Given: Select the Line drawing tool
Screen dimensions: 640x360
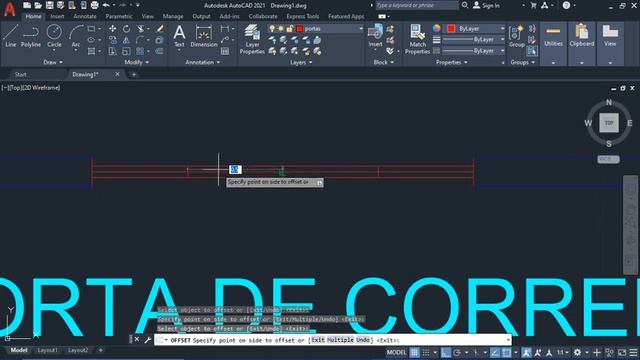Looking at the screenshot, I should (11, 36).
